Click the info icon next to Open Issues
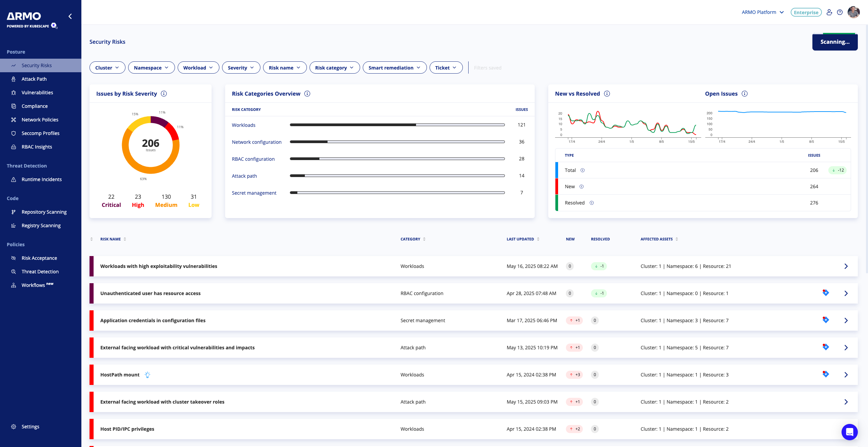 (x=745, y=94)
